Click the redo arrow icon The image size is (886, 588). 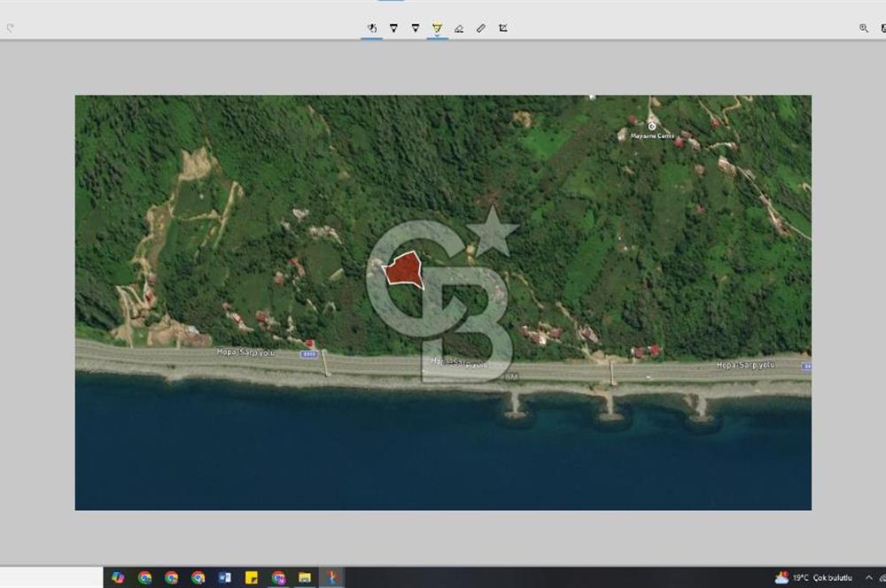click(x=10, y=27)
